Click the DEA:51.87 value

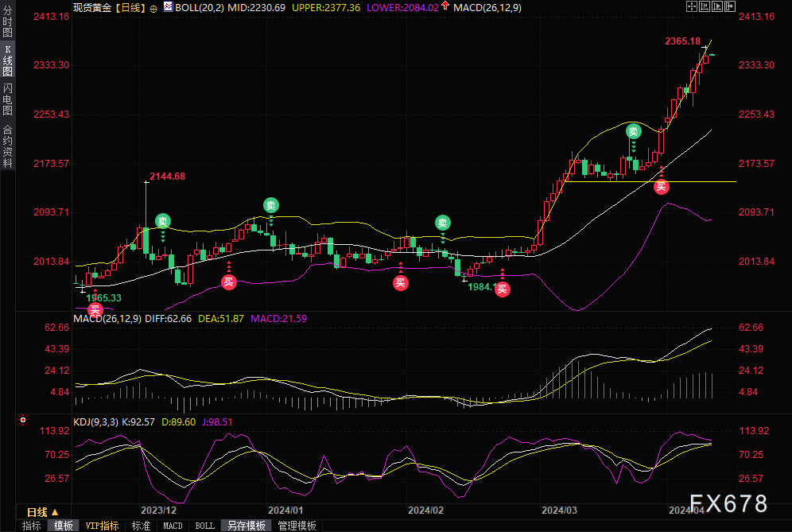click(221, 319)
